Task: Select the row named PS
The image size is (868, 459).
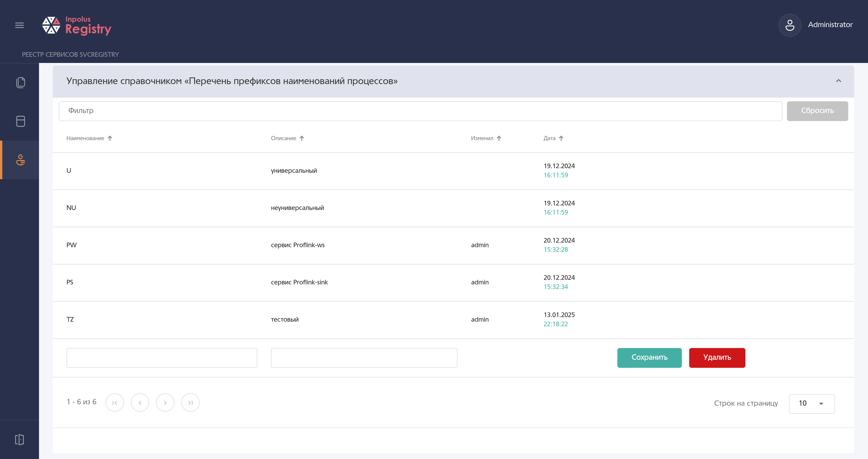Action: [x=453, y=283]
